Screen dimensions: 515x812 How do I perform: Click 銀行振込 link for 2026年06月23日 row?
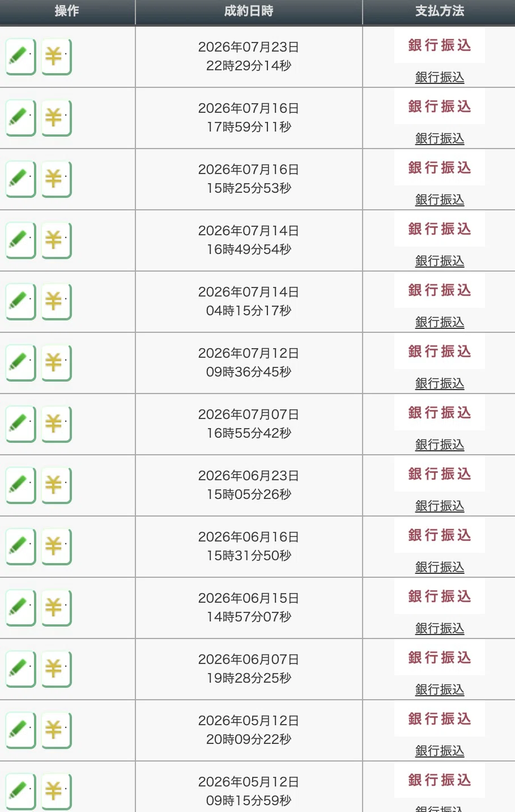click(x=440, y=506)
